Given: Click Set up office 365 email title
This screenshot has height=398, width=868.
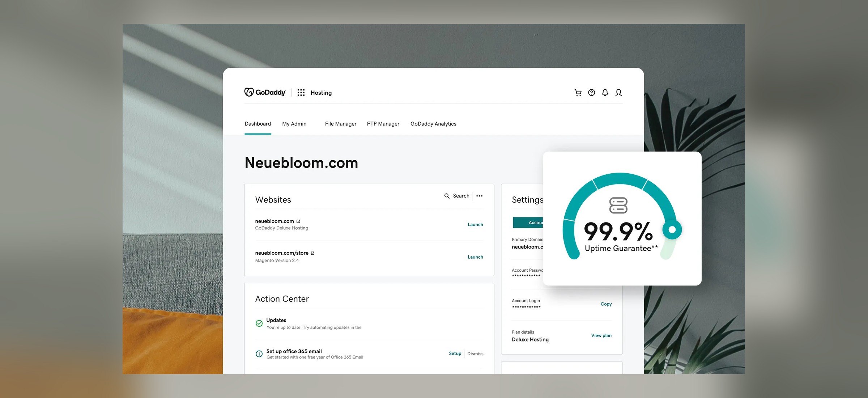Looking at the screenshot, I should pyautogui.click(x=294, y=351).
